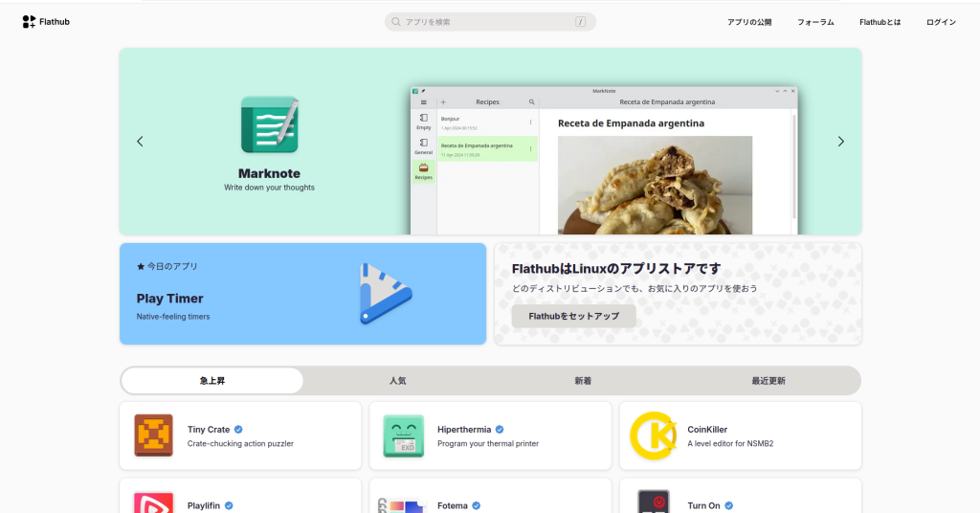The height and width of the screenshot is (513, 980).
Task: Open the Play Timer app of the day
Action: [x=302, y=294]
